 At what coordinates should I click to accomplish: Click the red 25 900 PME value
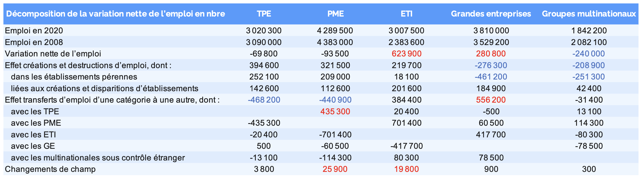(335, 169)
